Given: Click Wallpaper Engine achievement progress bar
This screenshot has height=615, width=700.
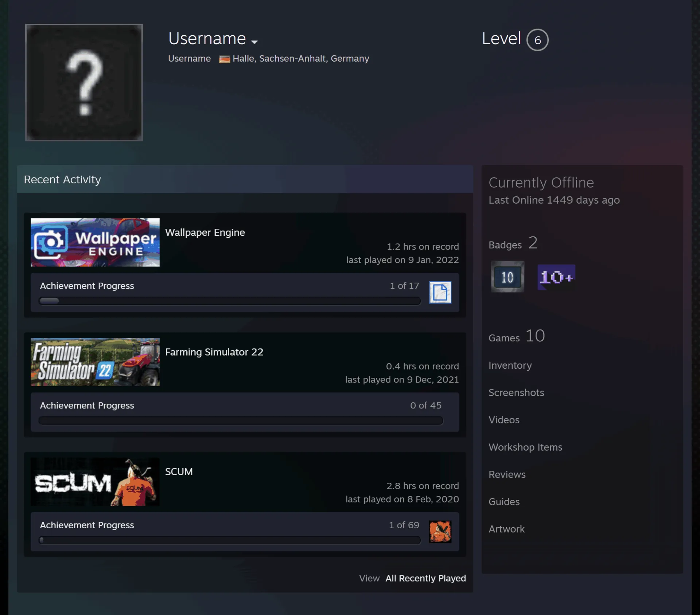Looking at the screenshot, I should pos(230,301).
